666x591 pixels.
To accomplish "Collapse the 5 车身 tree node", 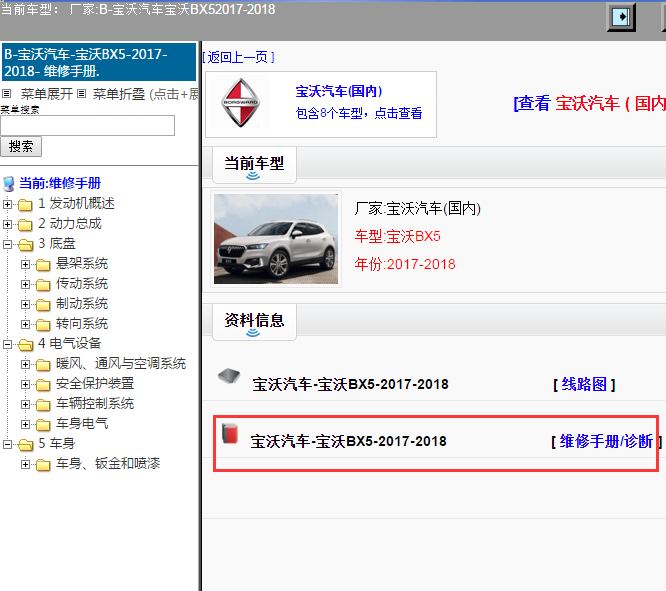I will 7,444.
